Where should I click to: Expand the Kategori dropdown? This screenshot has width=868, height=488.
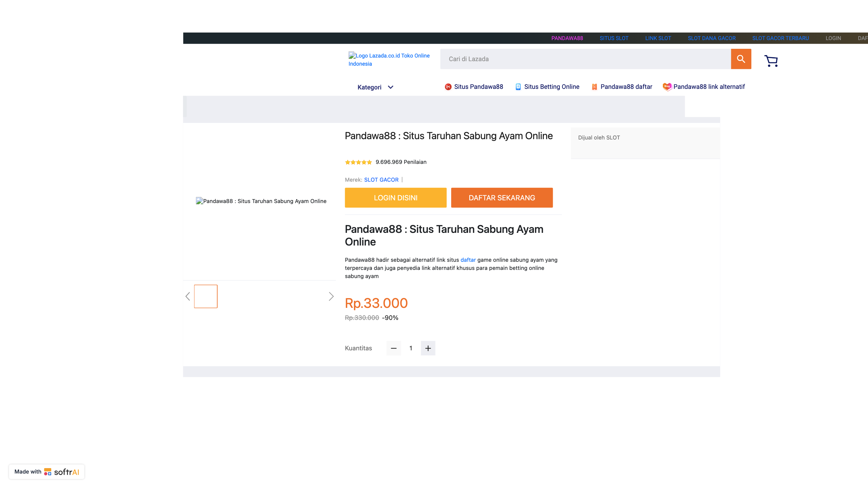click(x=375, y=87)
